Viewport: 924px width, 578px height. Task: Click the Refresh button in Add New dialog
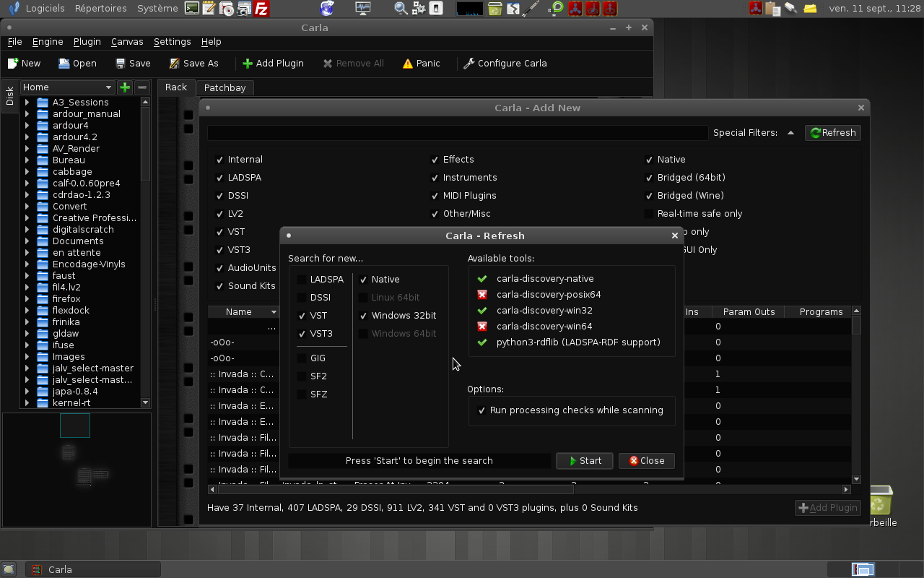point(833,133)
